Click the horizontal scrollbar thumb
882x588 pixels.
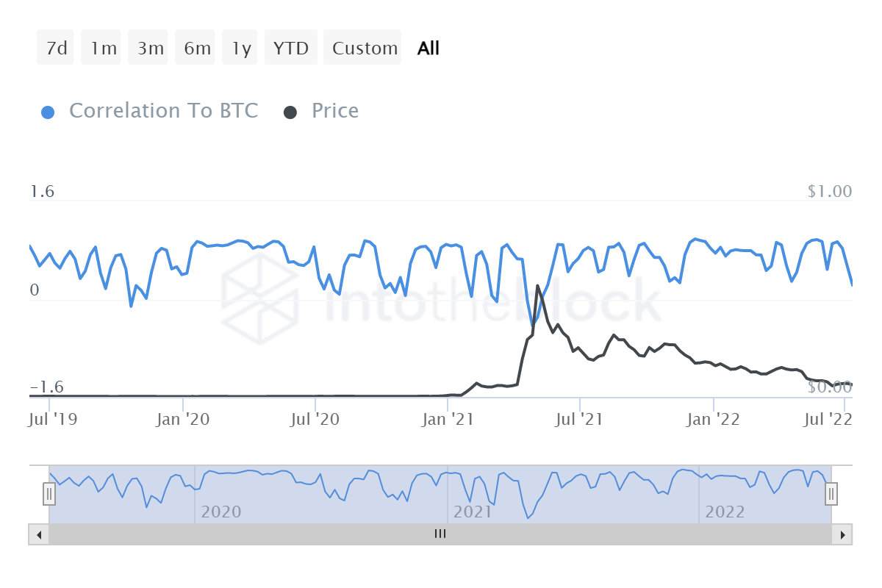(x=440, y=534)
